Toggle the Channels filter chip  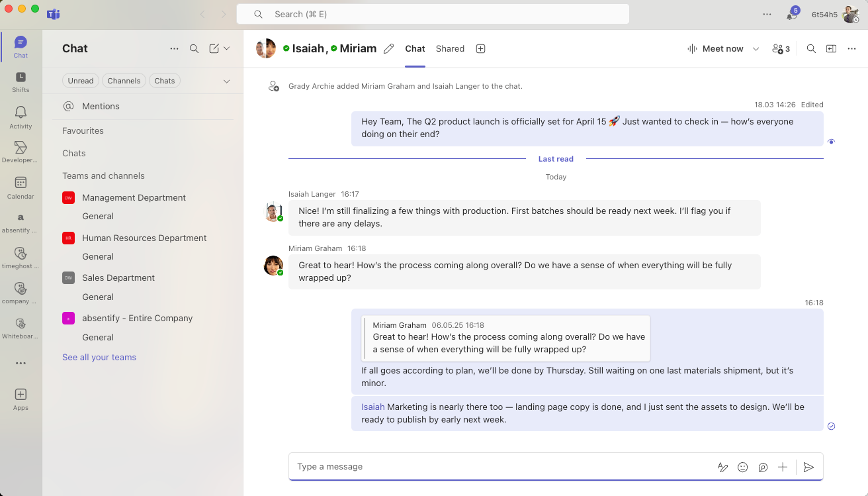[124, 81]
